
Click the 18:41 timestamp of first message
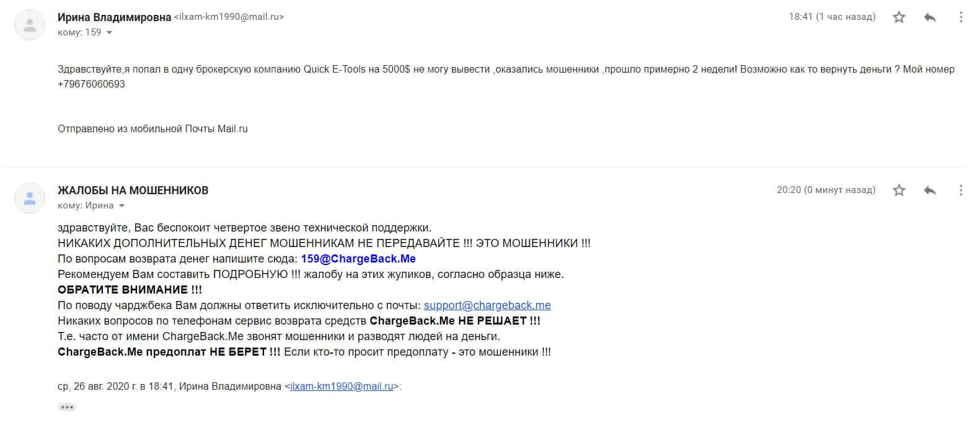click(832, 17)
